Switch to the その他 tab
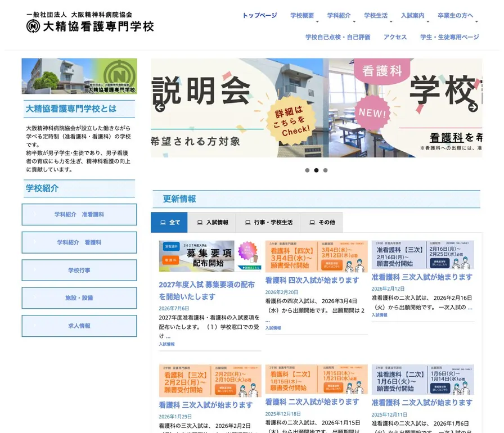 click(321, 222)
